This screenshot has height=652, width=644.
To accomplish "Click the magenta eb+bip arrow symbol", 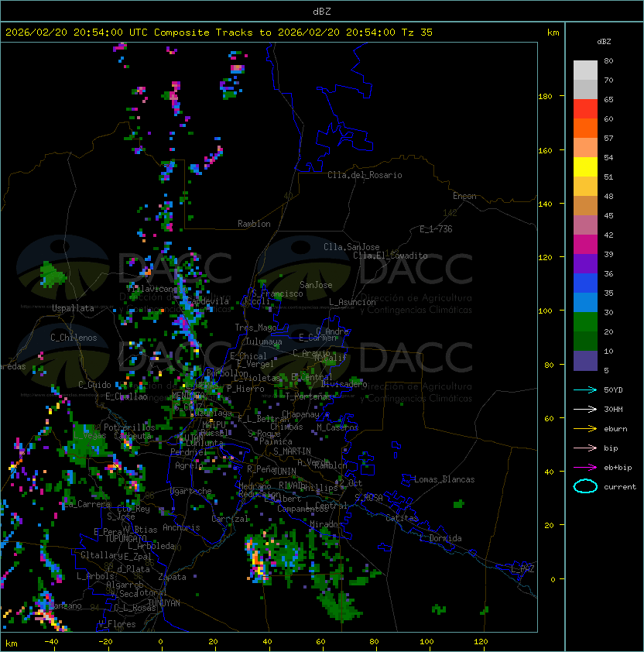I will point(585,468).
